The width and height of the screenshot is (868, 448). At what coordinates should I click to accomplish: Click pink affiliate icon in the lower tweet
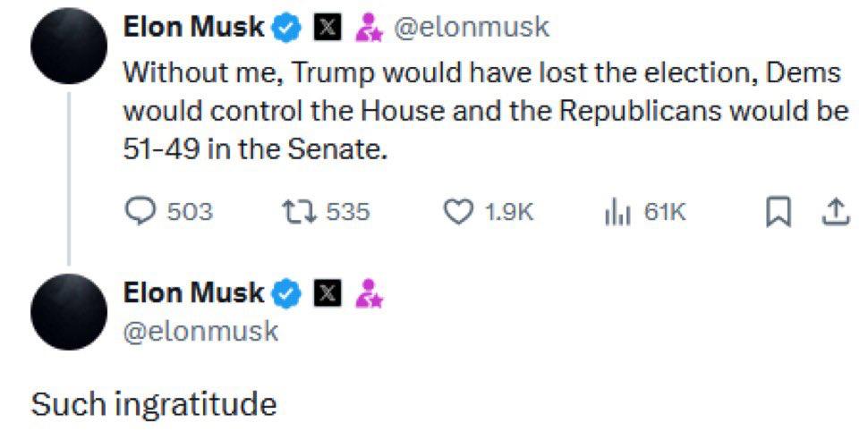368,292
